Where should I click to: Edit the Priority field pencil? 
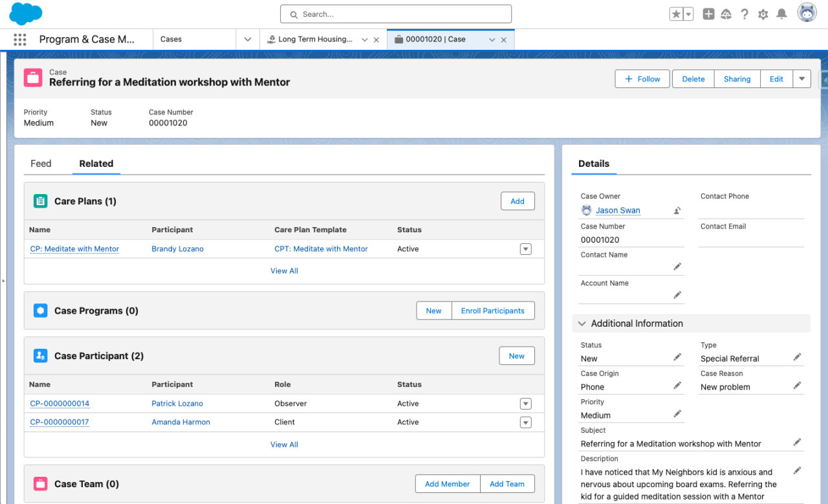(x=677, y=414)
